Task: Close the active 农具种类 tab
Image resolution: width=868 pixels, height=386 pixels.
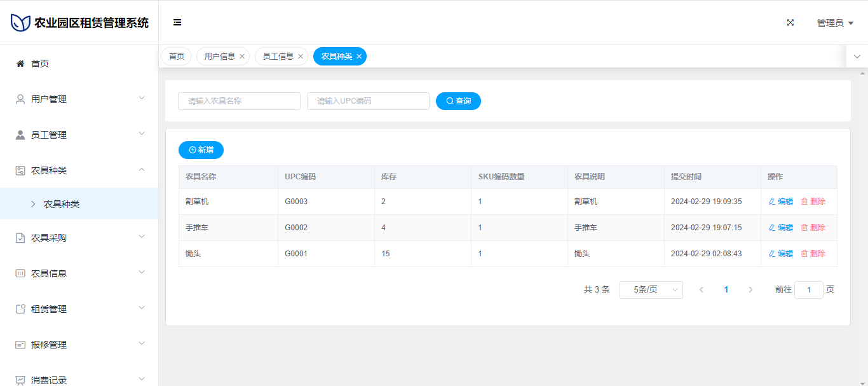Action: coord(359,57)
